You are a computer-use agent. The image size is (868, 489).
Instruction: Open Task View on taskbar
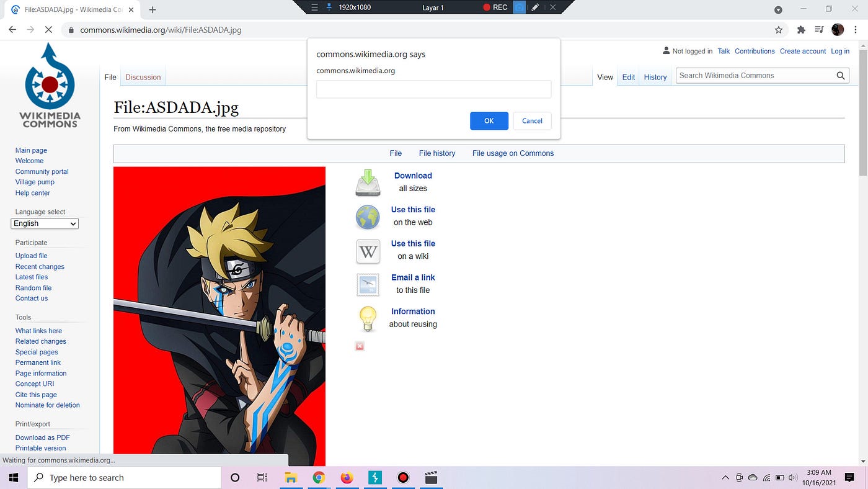[262, 478]
